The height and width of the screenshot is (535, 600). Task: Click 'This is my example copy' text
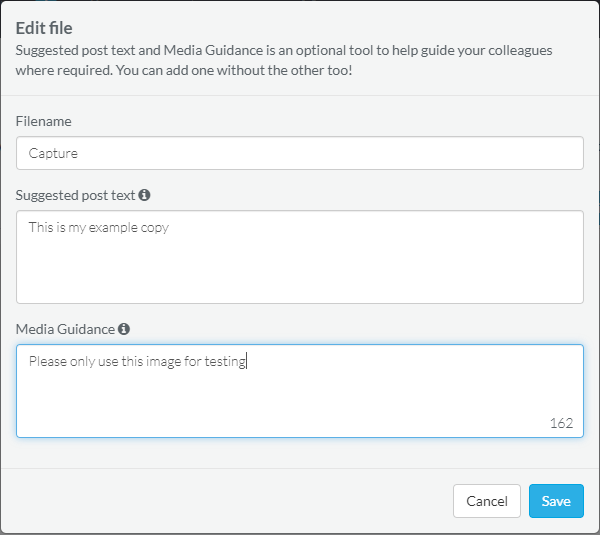pos(99,228)
